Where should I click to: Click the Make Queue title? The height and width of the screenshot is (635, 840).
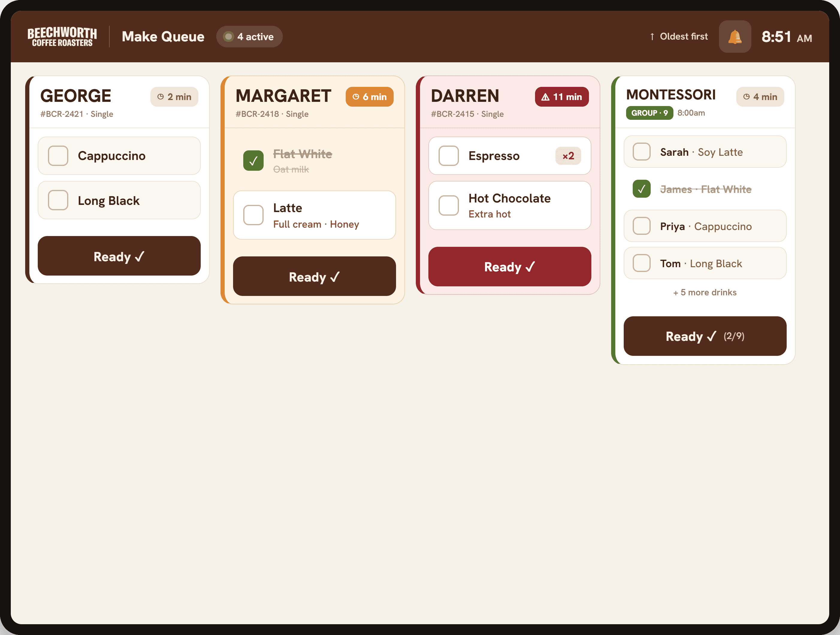(163, 37)
